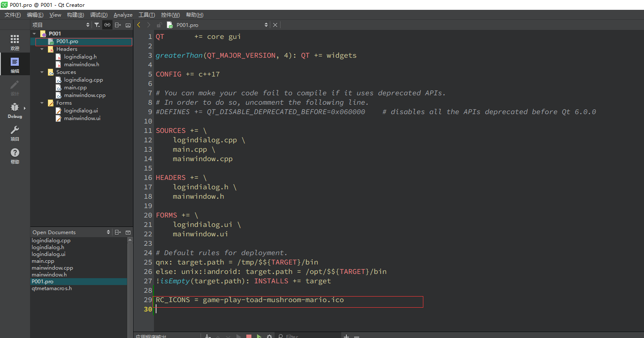The width and height of the screenshot is (644, 338).
Task: Open the 构建(B) build menu
Action: 75,15
